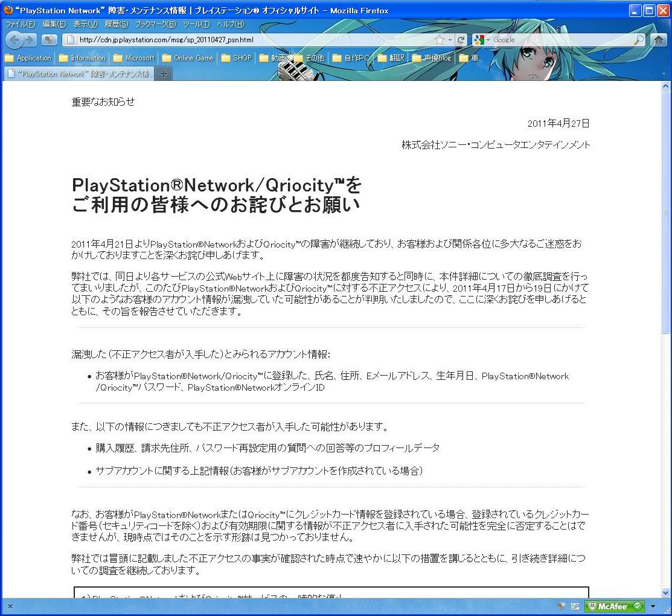Click the toolbar icon right of Forward
The width and height of the screenshot is (672, 616).
[x=50, y=40]
